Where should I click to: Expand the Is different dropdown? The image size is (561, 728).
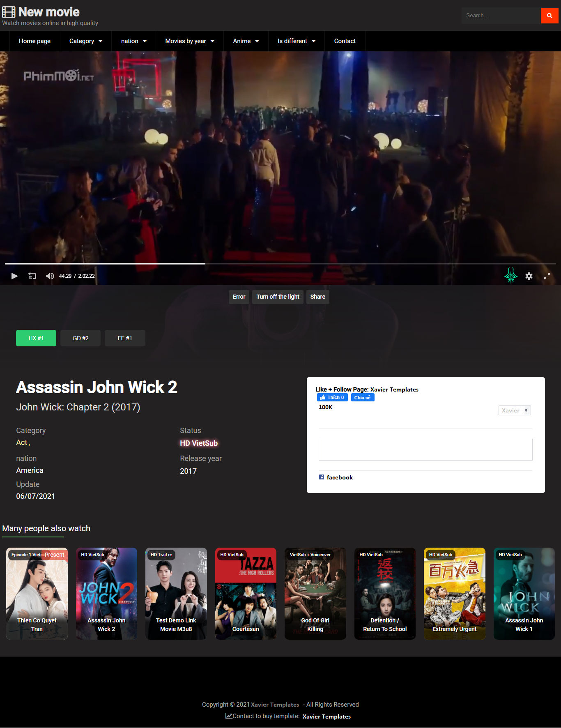[x=297, y=41]
